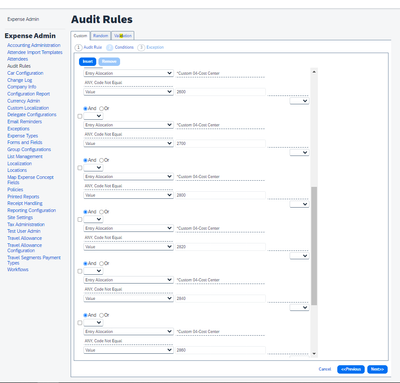Click the Expense Admin breadcrumb at top
400x383 pixels.
point(23,19)
